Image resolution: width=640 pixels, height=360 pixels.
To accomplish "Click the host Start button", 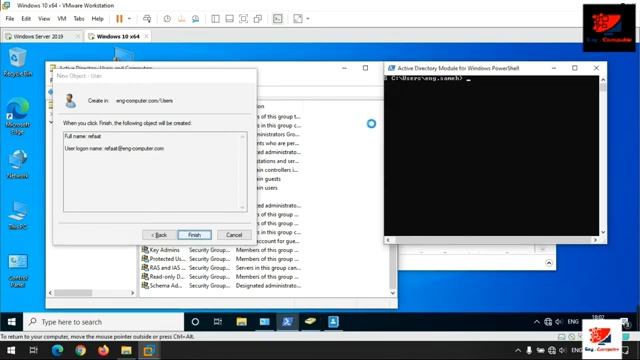I will click(11, 350).
